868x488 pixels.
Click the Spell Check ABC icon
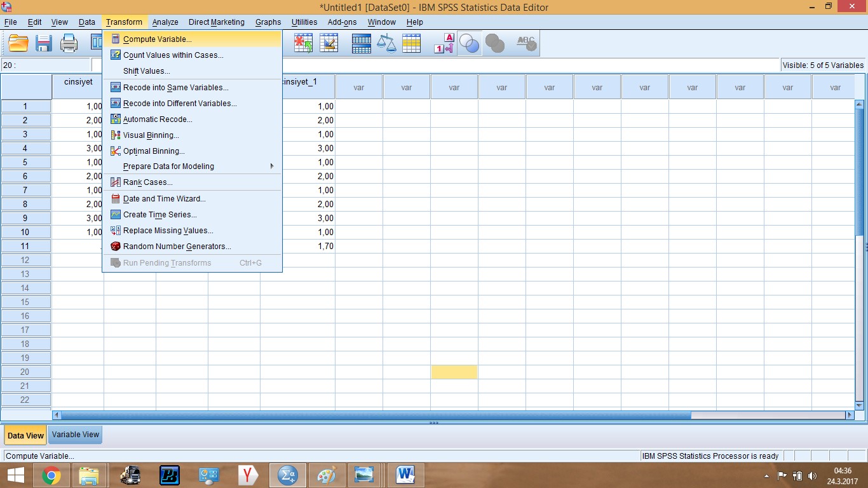526,43
